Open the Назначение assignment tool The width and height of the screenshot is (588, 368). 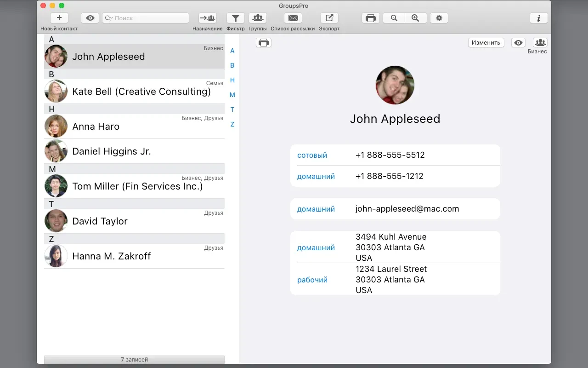click(x=208, y=18)
